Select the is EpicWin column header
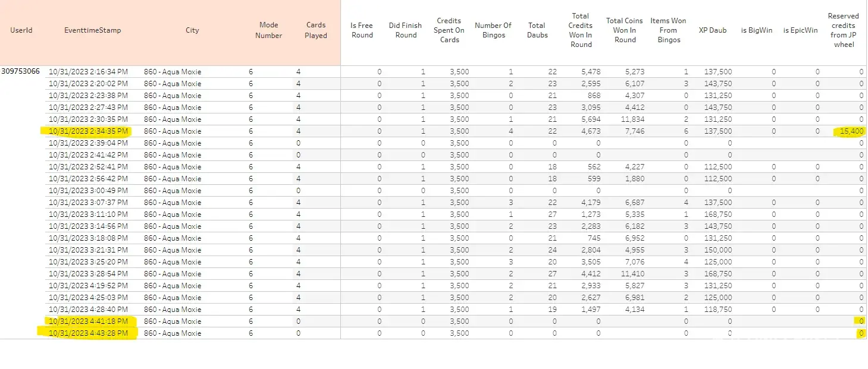The image size is (868, 369). tap(800, 30)
